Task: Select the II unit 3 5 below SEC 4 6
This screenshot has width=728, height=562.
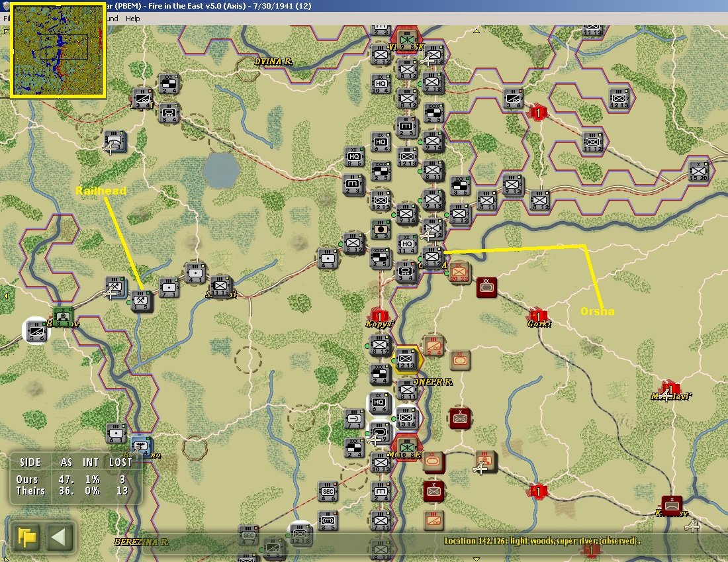Action: [328, 521]
